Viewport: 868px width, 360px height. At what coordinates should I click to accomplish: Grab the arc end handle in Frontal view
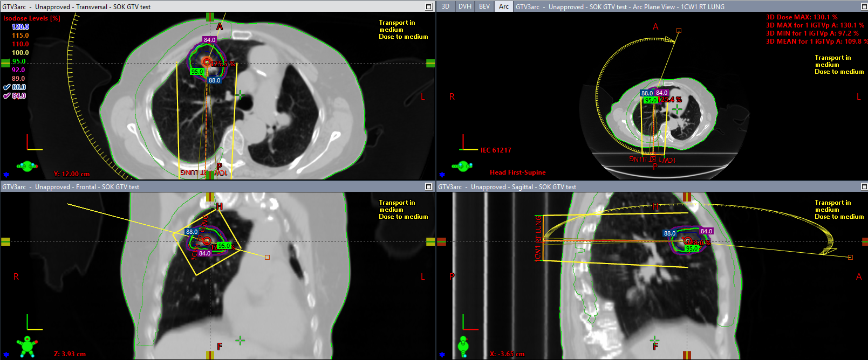point(267,257)
